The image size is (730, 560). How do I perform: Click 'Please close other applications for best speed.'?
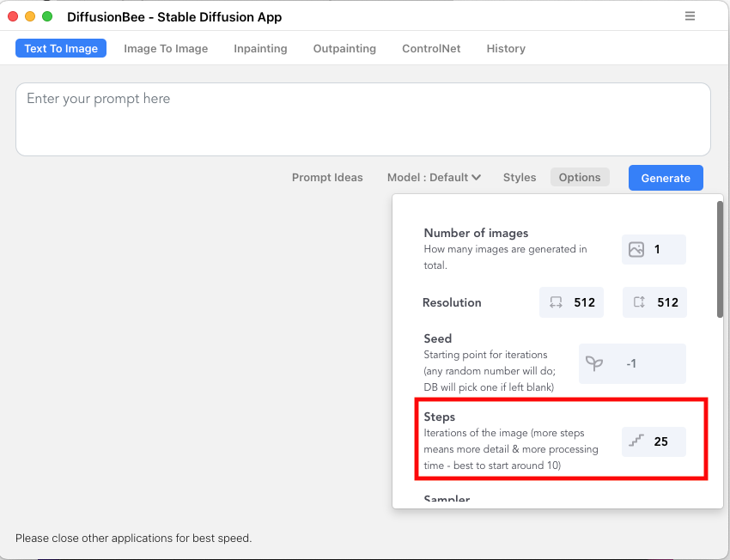coord(134,539)
